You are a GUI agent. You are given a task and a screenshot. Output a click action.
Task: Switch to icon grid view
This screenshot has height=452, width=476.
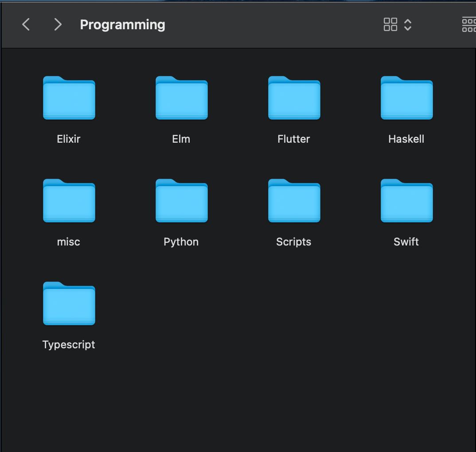pos(390,24)
